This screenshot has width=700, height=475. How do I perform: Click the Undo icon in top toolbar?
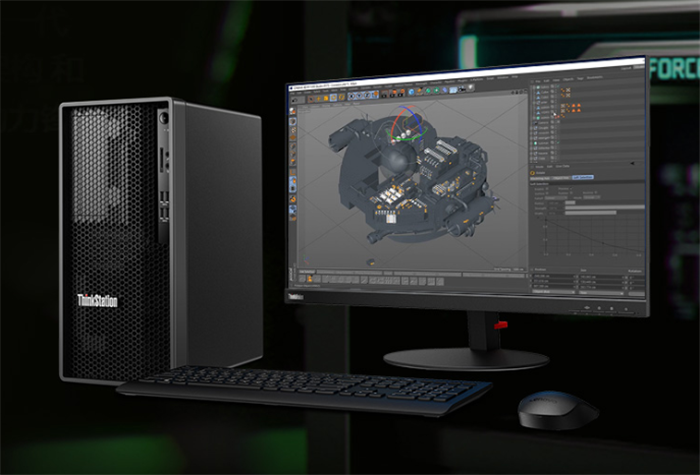point(296,98)
